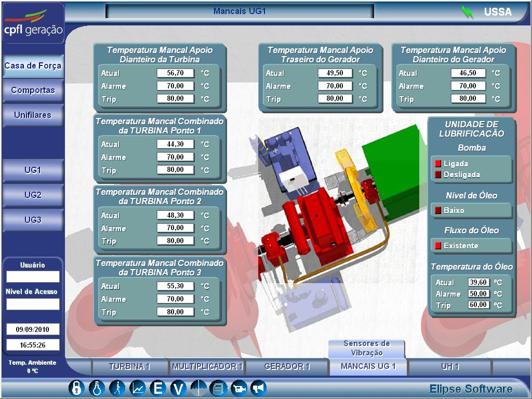532x399 pixels.
Task: Open the line chart trends icon
Action: [x=137, y=388]
